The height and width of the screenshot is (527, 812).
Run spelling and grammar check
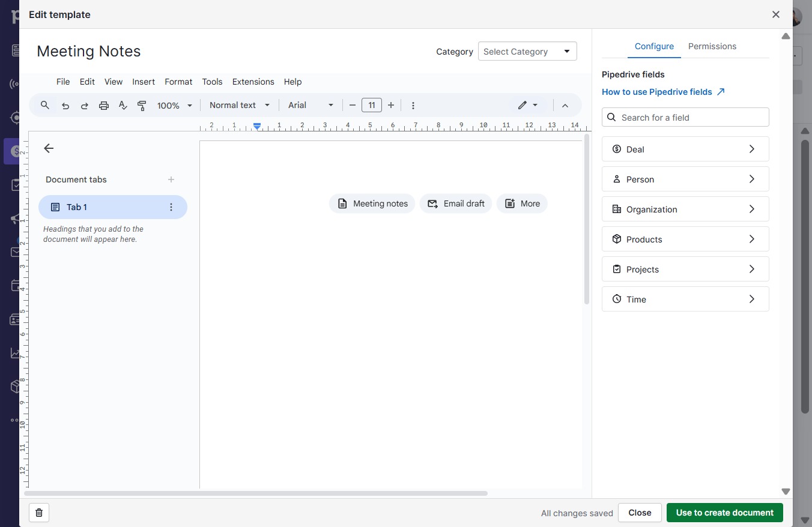pyautogui.click(x=123, y=106)
